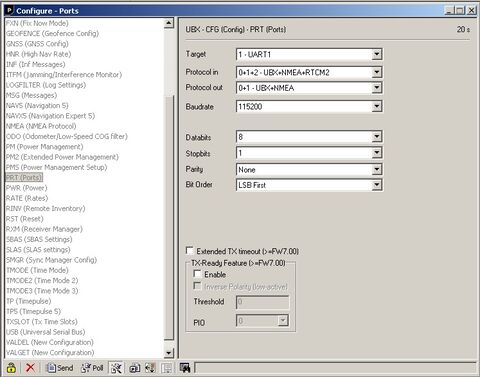Select TP (Timepulse) entry
480x377 pixels.
tap(29, 302)
